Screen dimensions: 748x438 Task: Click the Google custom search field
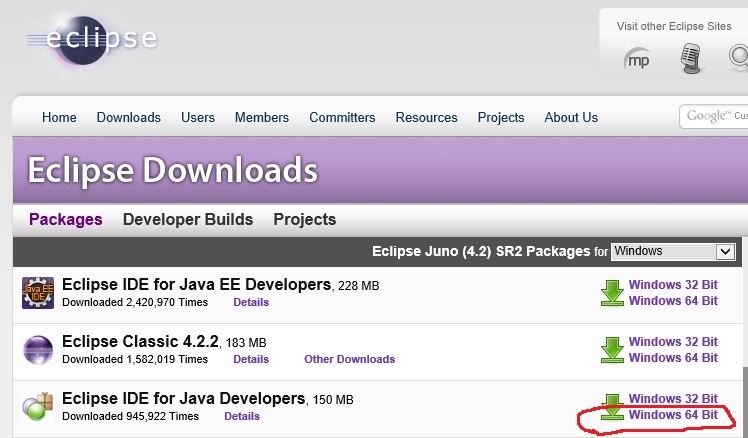tap(714, 116)
